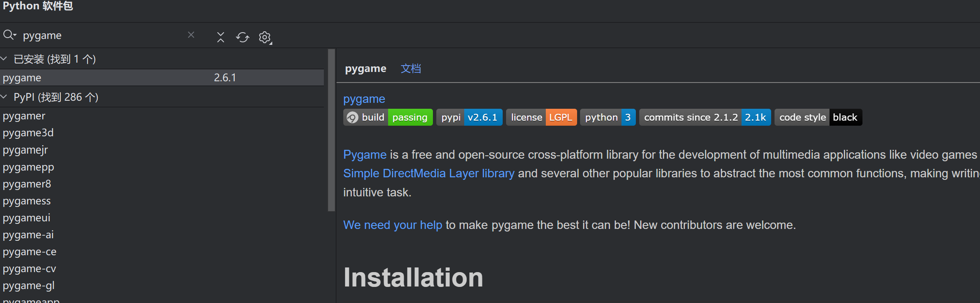Open the blue pygame heading link
Screen dimensions: 980x303
point(364,99)
